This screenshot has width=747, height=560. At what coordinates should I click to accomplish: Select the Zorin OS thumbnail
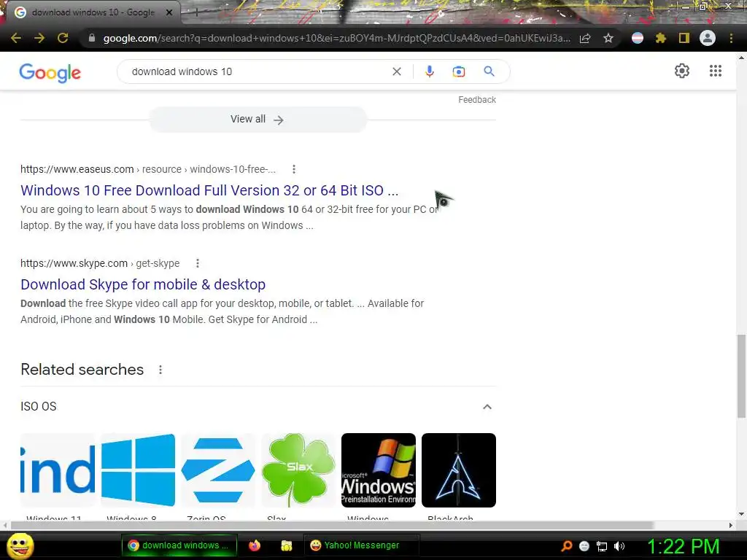(218, 470)
